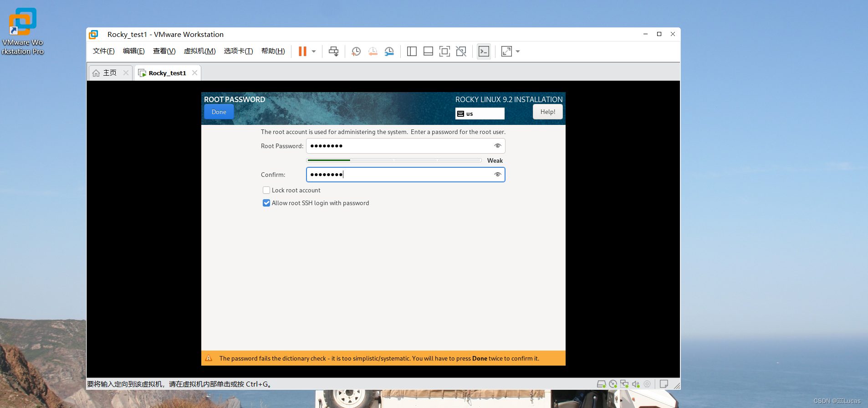This screenshot has width=868, height=408.
Task: Click the Weak password strength bar
Action: click(x=394, y=160)
